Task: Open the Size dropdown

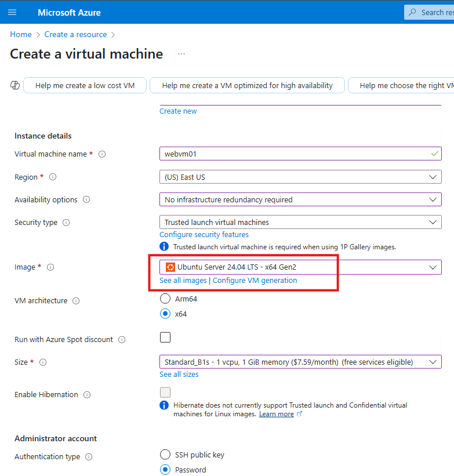Action: [x=300, y=362]
